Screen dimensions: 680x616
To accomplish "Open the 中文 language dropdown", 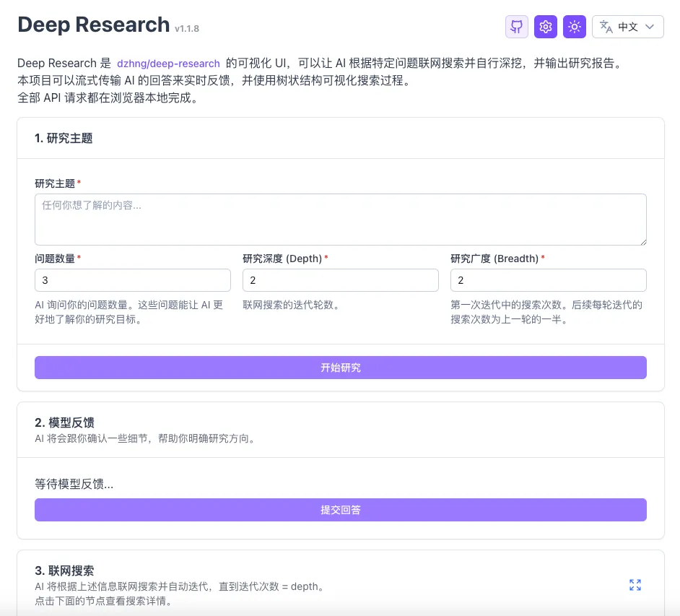I will 627,27.
